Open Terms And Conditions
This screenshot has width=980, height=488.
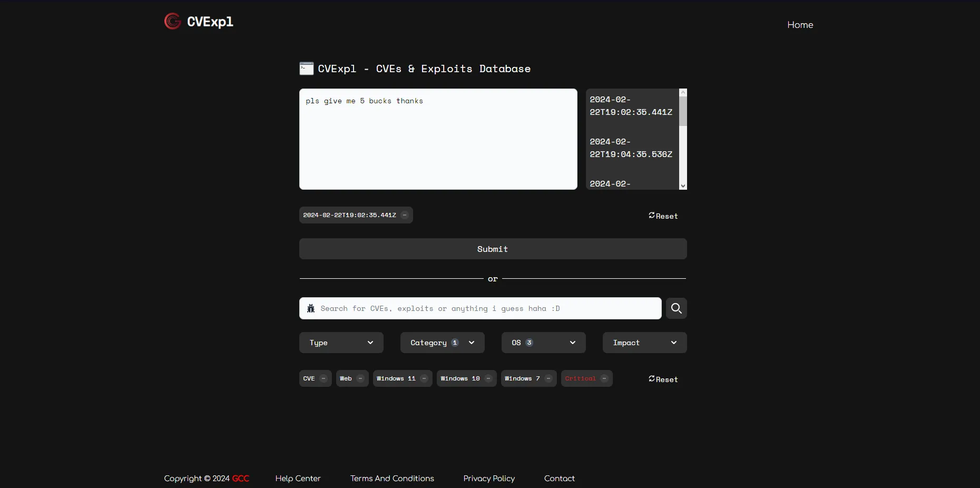pos(392,479)
